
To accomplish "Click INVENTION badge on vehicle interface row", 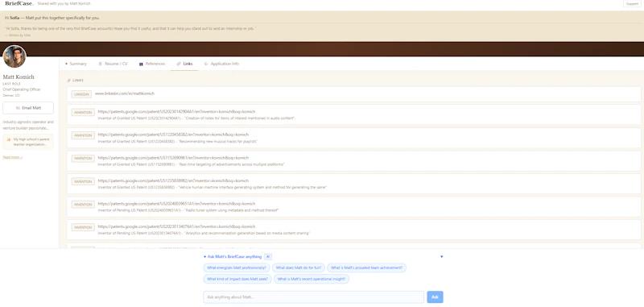I will coord(83,181).
